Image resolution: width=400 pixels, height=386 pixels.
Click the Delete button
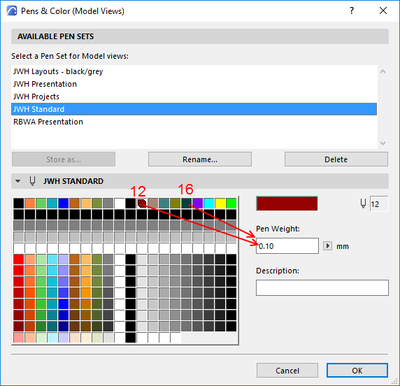(x=336, y=159)
